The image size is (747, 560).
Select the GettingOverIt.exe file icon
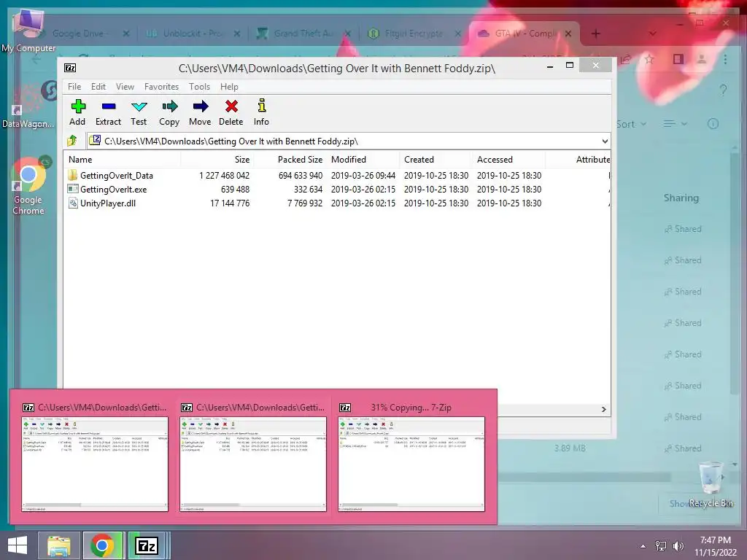[x=72, y=189]
